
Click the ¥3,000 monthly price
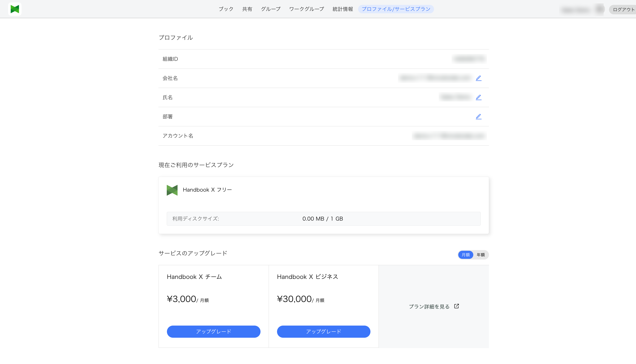tap(188, 299)
